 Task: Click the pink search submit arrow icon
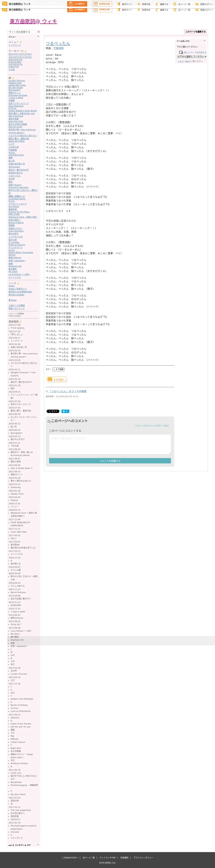click(x=38, y=32)
